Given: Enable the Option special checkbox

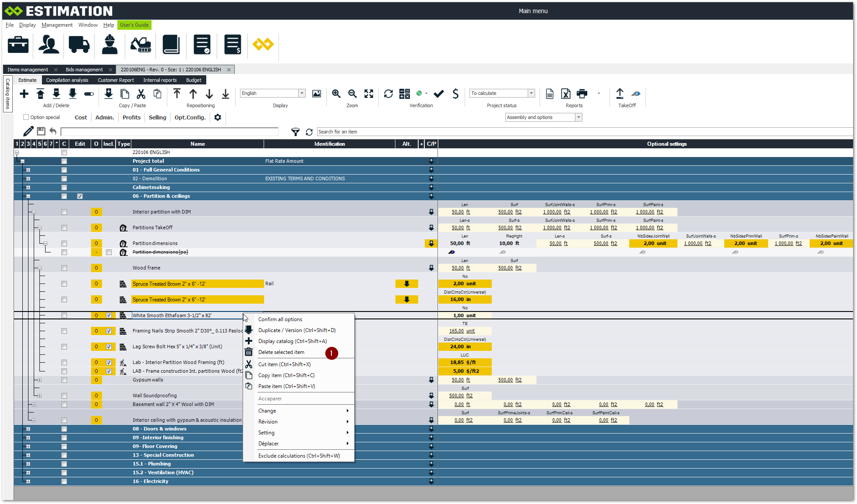Looking at the screenshot, I should [26, 117].
